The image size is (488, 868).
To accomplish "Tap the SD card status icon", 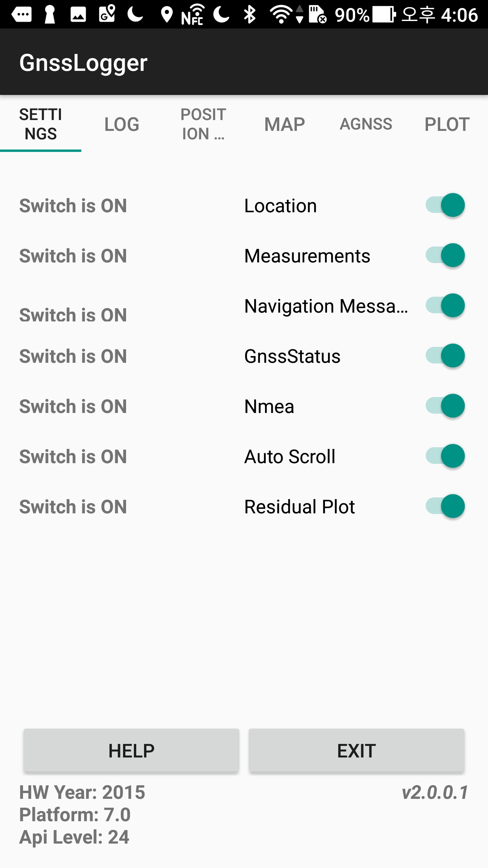I will coord(318,15).
